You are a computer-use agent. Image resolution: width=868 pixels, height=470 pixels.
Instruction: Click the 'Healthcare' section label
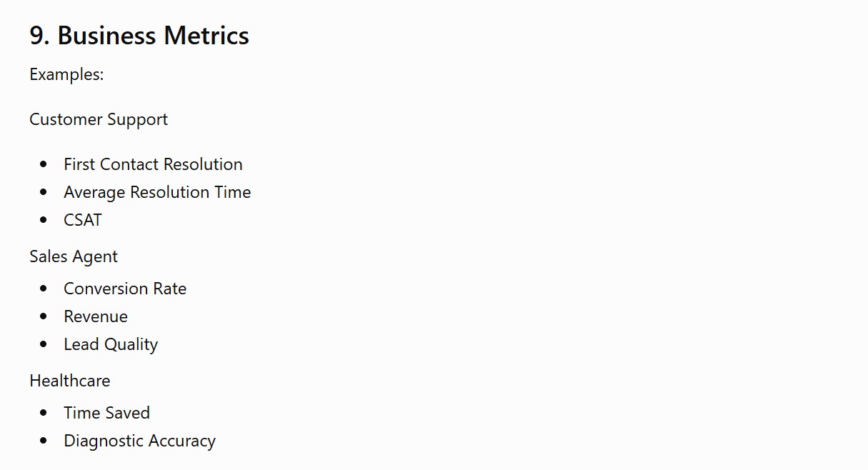70,381
